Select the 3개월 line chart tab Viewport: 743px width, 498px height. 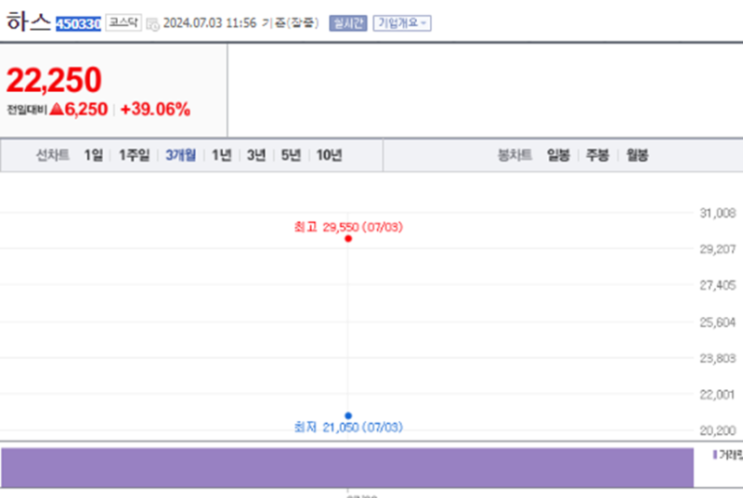pos(181,155)
